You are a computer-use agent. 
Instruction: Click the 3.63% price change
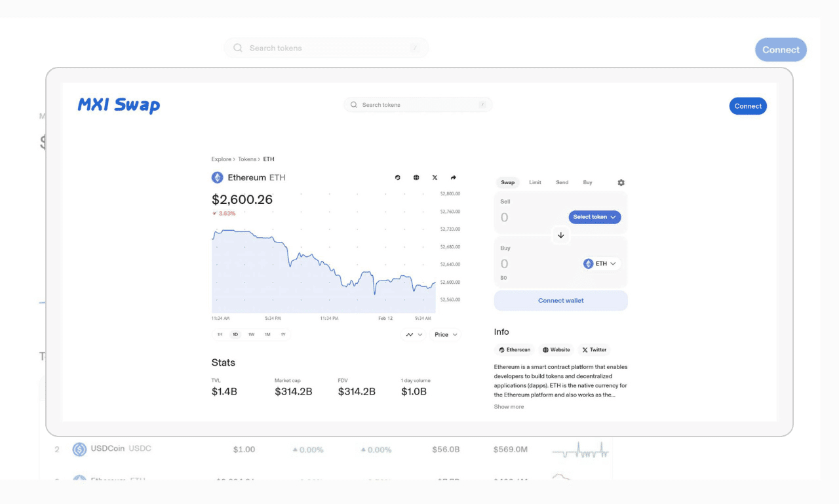(x=224, y=214)
